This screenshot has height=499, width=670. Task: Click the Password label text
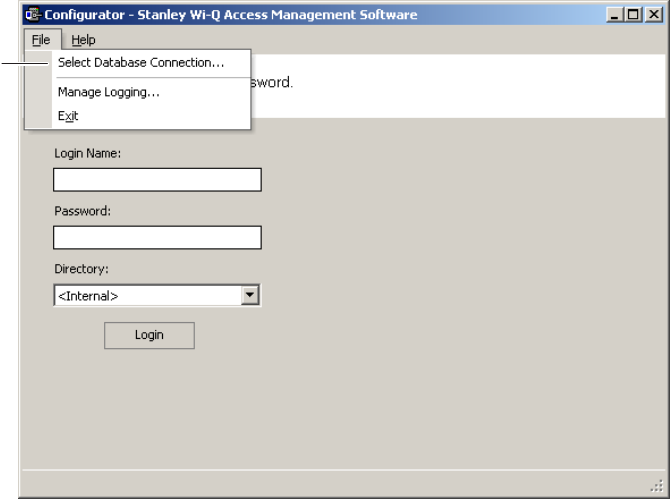coord(82,211)
